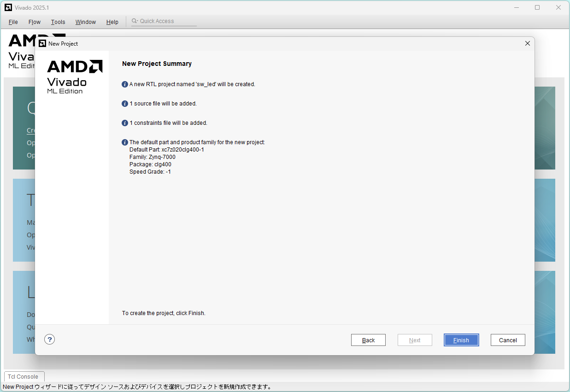Open the Flow menu
Viewport: 570px width, 392px height.
click(x=35, y=22)
